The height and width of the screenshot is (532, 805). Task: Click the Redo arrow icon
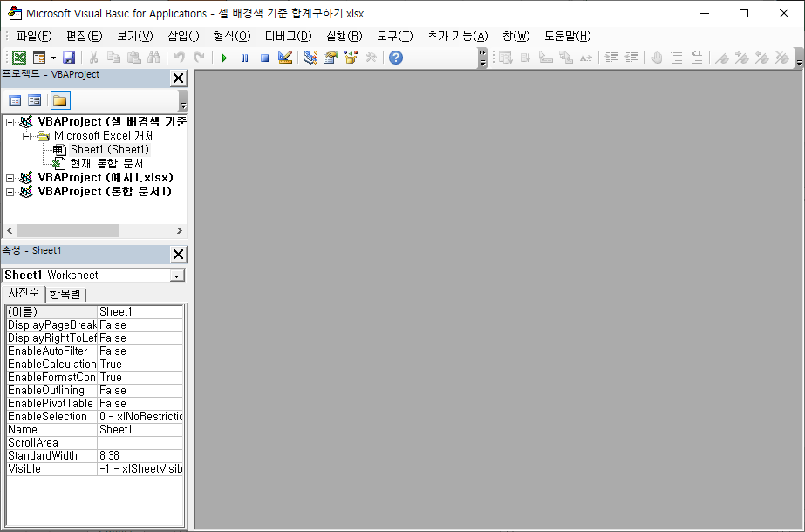point(199,58)
